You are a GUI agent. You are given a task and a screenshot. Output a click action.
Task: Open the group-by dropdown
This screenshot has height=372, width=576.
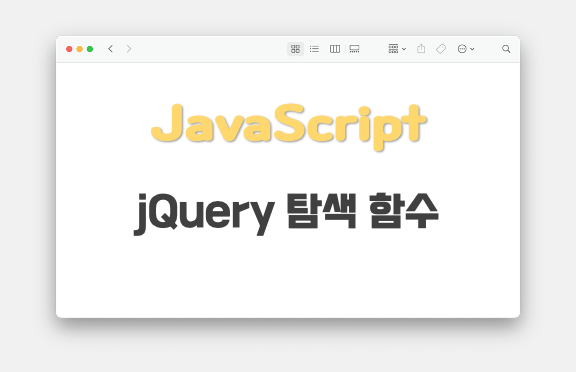click(x=397, y=49)
